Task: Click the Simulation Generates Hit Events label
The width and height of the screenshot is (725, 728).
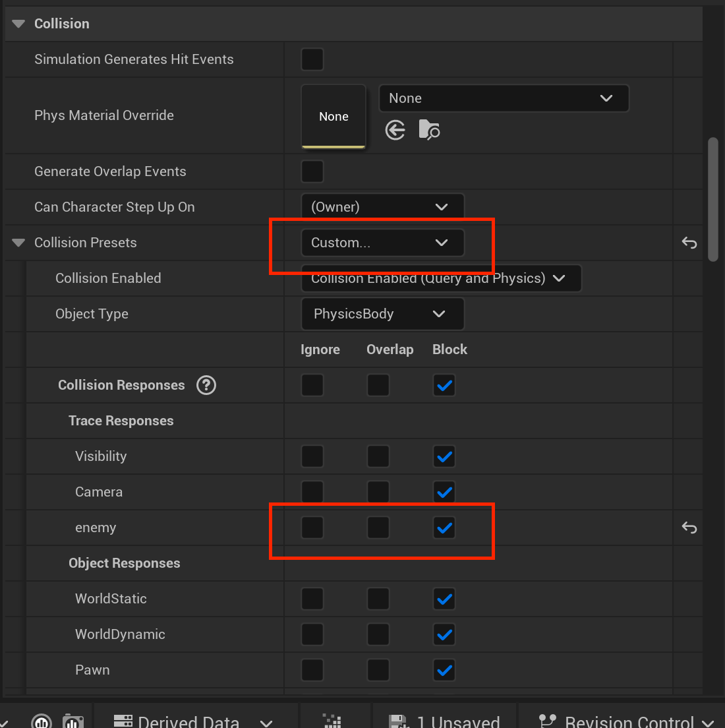Action: coord(134,59)
